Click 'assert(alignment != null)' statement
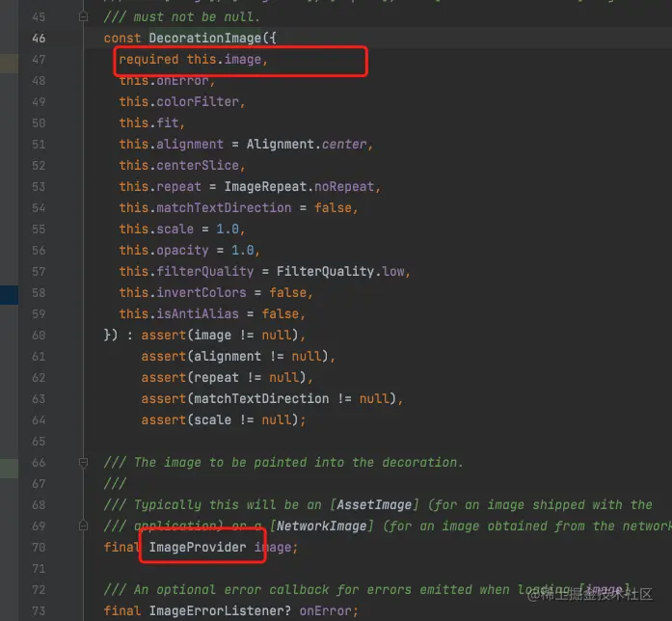 (x=235, y=357)
